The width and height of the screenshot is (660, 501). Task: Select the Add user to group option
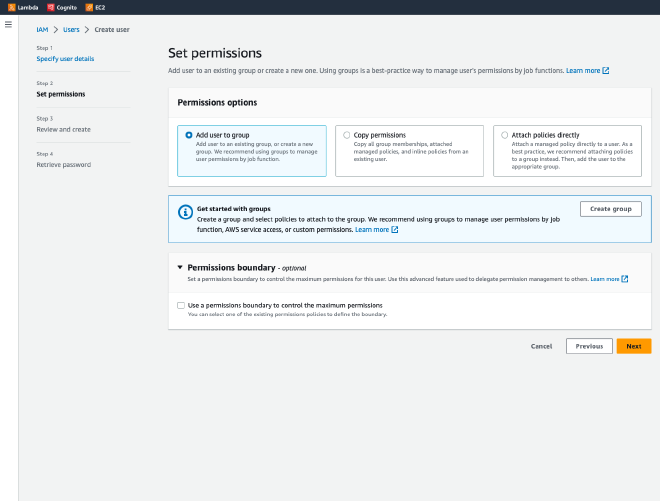coord(189,135)
